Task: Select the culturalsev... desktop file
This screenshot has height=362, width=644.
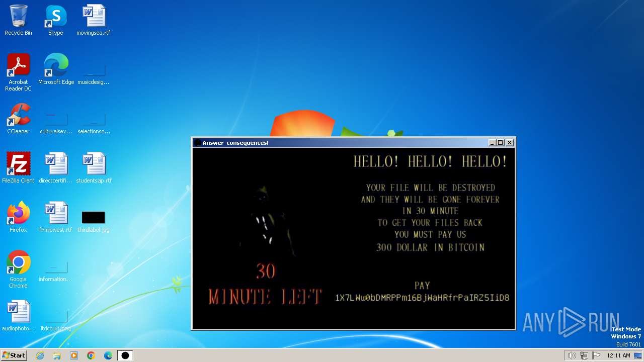Action: click(56, 123)
